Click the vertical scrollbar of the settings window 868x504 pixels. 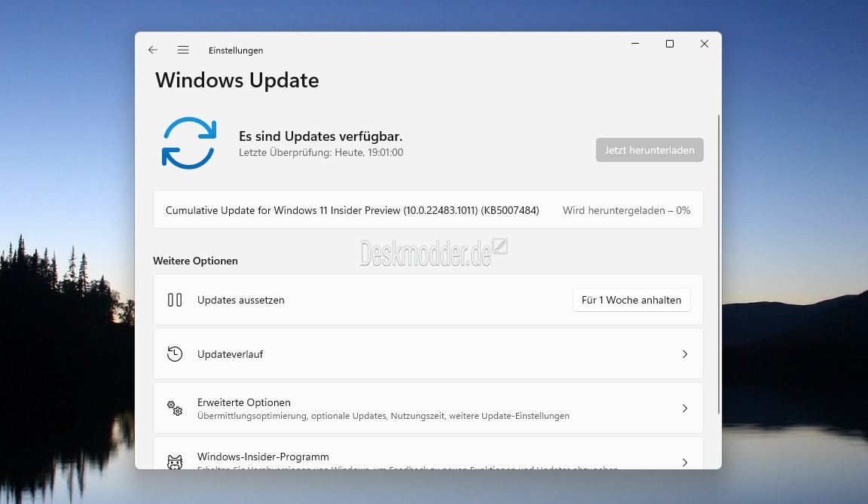[719, 264]
